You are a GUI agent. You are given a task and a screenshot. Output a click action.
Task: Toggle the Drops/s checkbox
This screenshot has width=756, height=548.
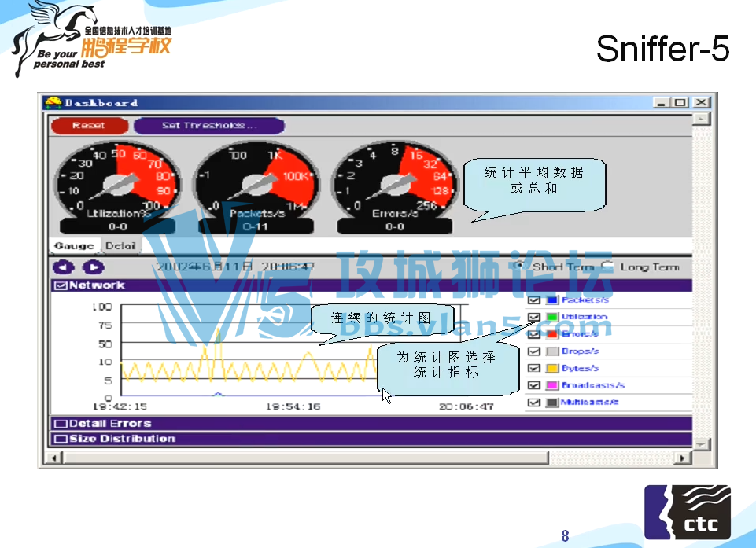(533, 351)
